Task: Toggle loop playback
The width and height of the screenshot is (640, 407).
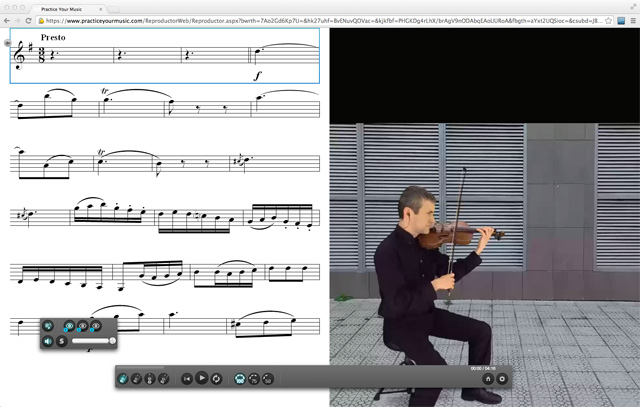Action: [216, 379]
